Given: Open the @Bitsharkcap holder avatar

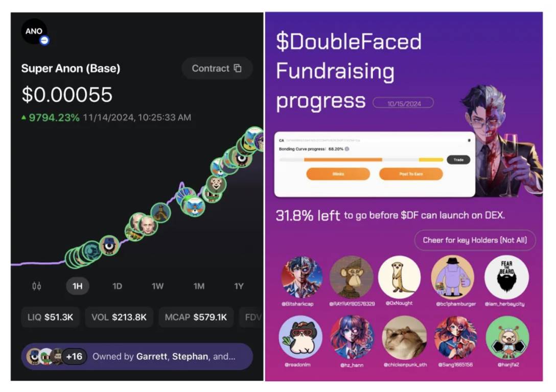Looking at the screenshot, I should 302,278.
